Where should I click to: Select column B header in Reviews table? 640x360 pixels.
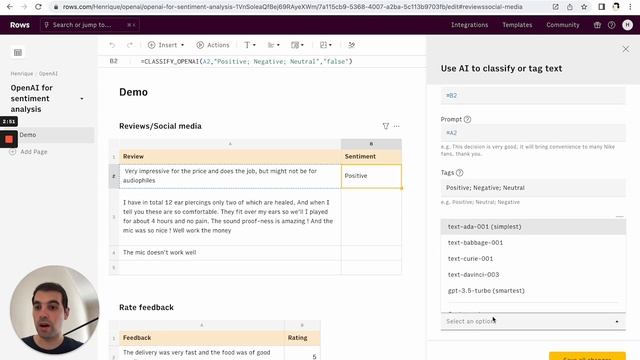[x=371, y=144]
